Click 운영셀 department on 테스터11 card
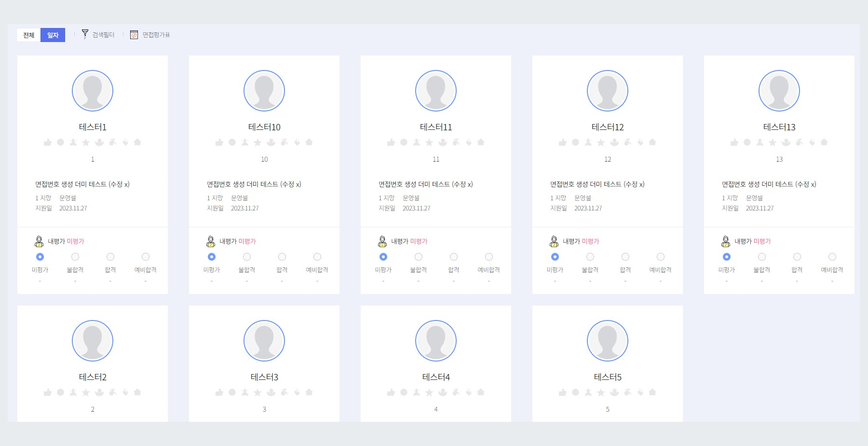Viewport: 868px width, 446px height. 411,198
